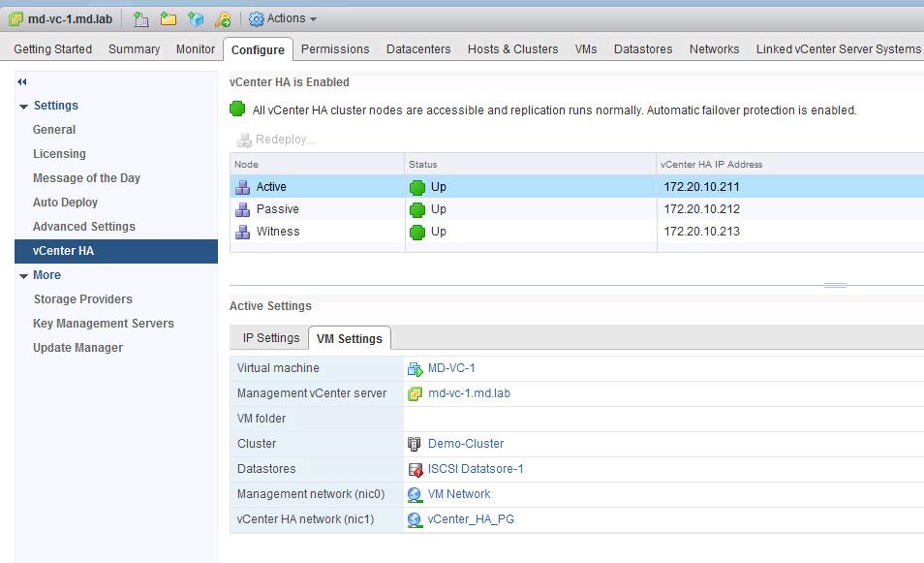Click the Demo-Cluster cluster icon
Screen dimensions: 924x563
[415, 444]
